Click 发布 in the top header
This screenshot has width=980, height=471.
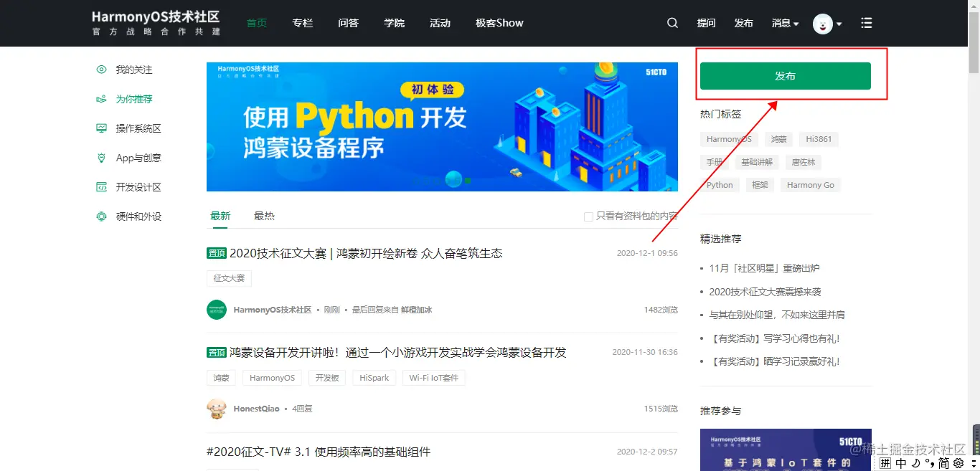(744, 23)
